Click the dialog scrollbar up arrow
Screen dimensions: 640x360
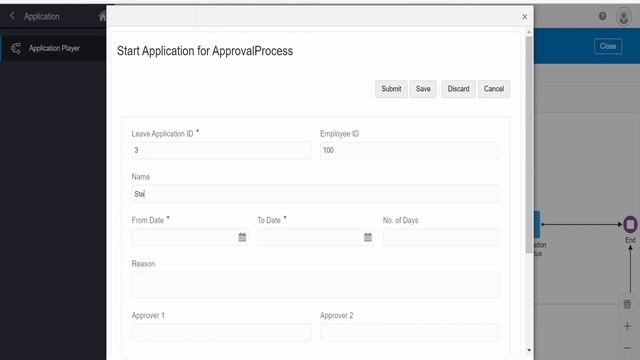(x=529, y=32)
